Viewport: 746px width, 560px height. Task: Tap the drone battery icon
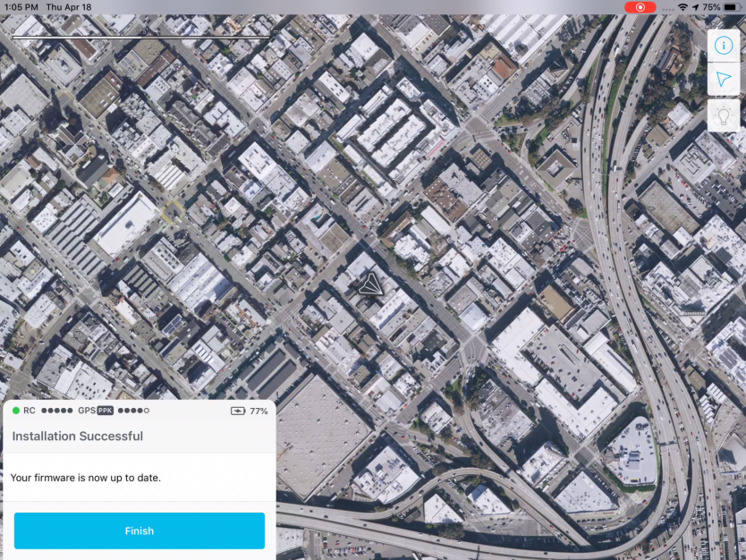pos(238,412)
